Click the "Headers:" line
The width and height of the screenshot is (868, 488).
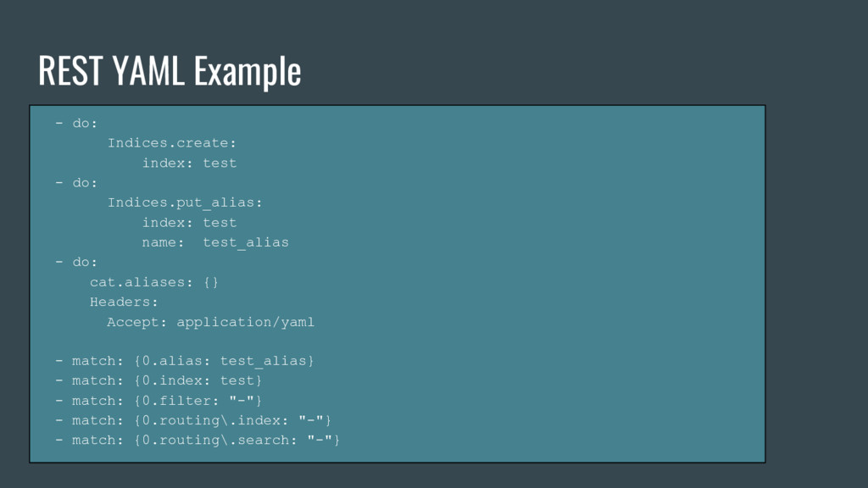tap(124, 302)
